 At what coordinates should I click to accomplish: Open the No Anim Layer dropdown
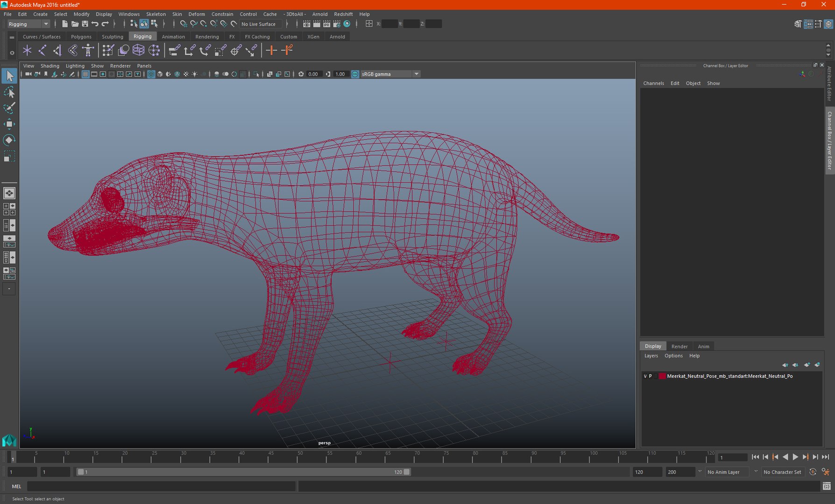(x=728, y=472)
